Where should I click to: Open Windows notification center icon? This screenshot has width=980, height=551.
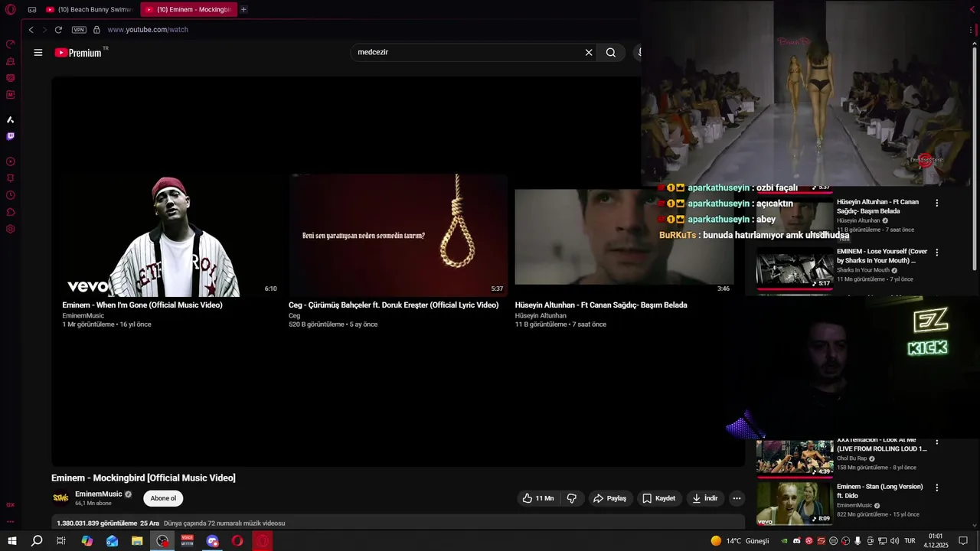[963, 541]
